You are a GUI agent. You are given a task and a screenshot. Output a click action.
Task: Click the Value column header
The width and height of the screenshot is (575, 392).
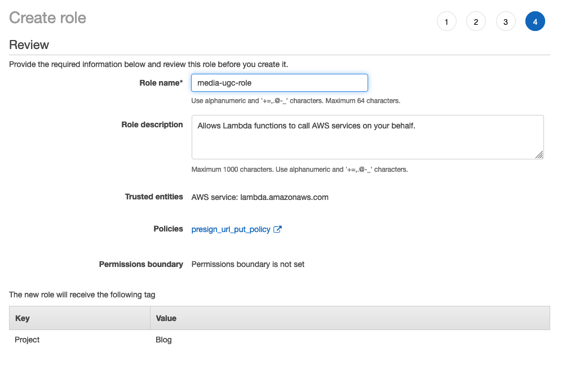point(166,318)
